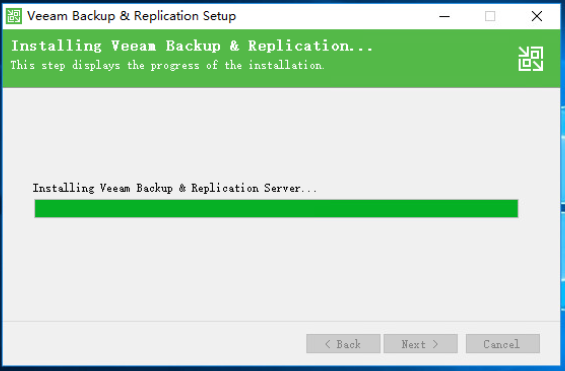Click the left chevron on the Back button

[x=328, y=344]
